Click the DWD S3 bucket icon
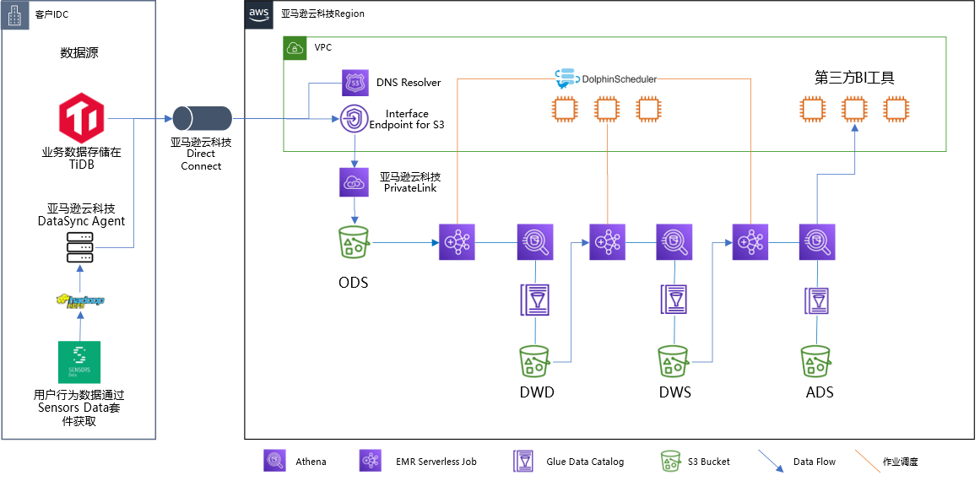 (535, 361)
